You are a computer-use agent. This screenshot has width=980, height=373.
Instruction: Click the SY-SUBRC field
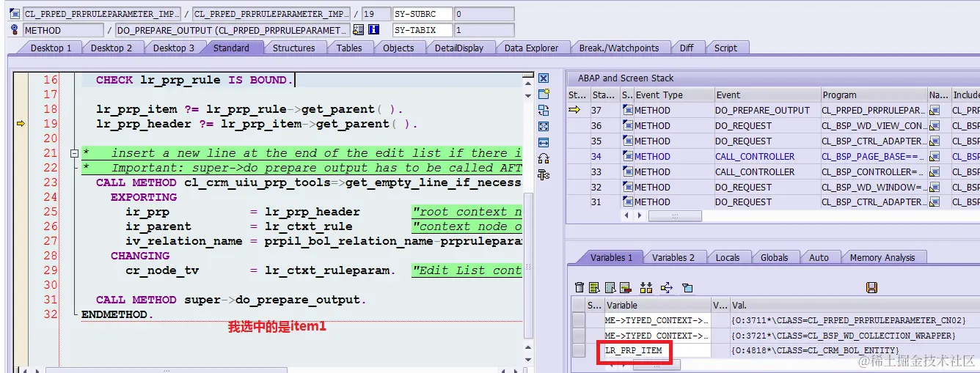click(x=422, y=14)
